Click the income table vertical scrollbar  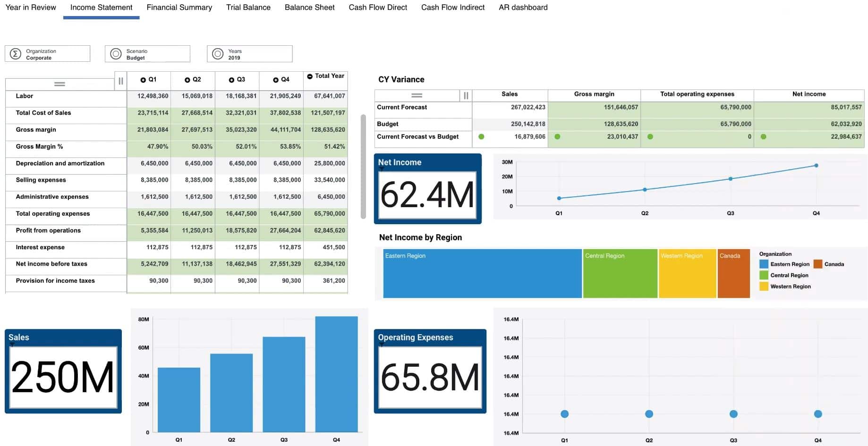(x=363, y=166)
